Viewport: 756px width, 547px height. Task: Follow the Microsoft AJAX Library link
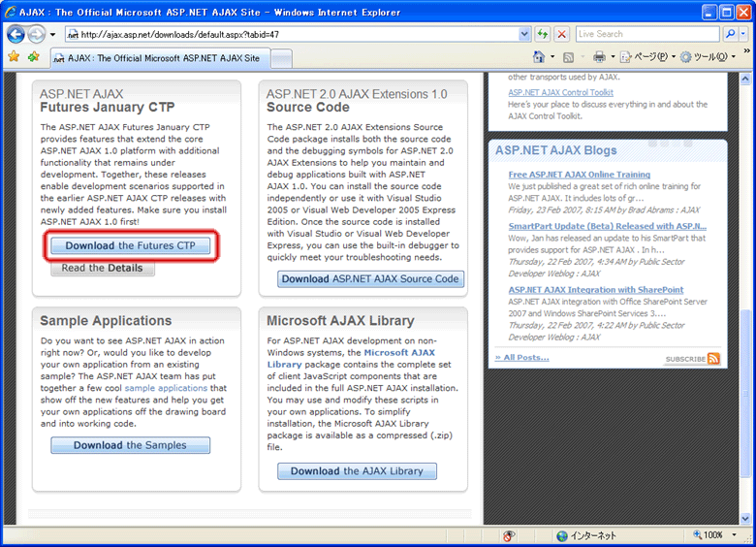tap(351, 359)
